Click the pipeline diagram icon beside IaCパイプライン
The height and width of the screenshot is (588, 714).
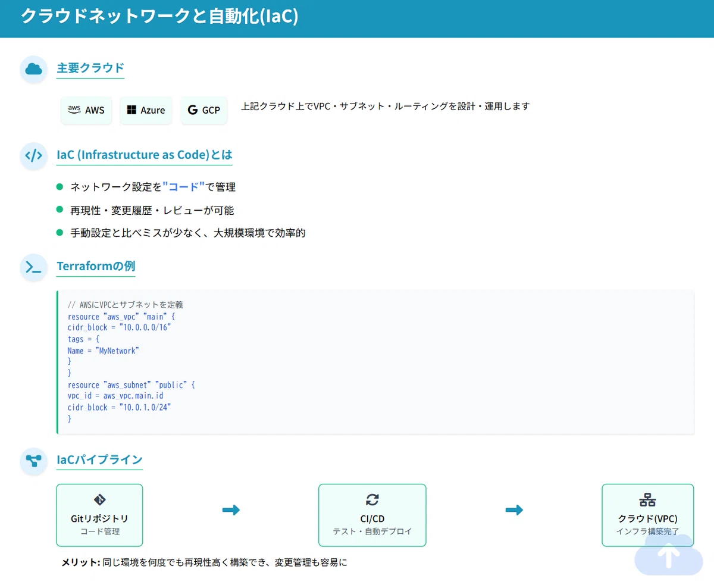[34, 461]
